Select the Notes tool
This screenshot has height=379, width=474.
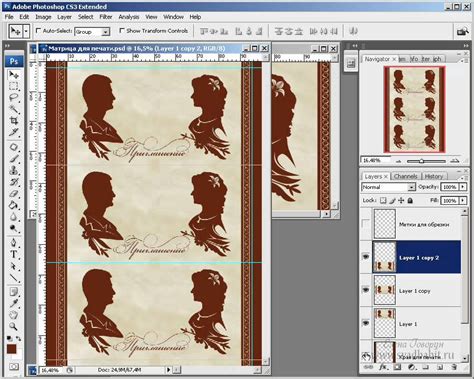14,292
